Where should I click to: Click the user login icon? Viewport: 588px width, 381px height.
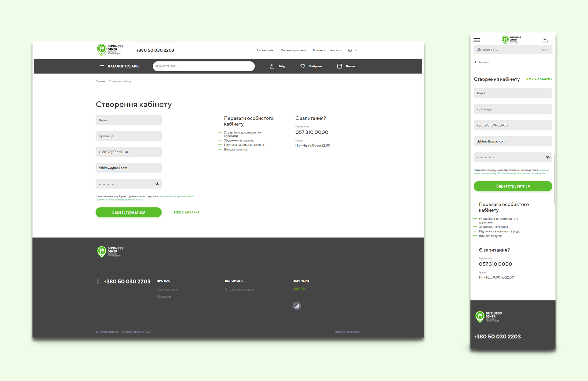tap(272, 66)
